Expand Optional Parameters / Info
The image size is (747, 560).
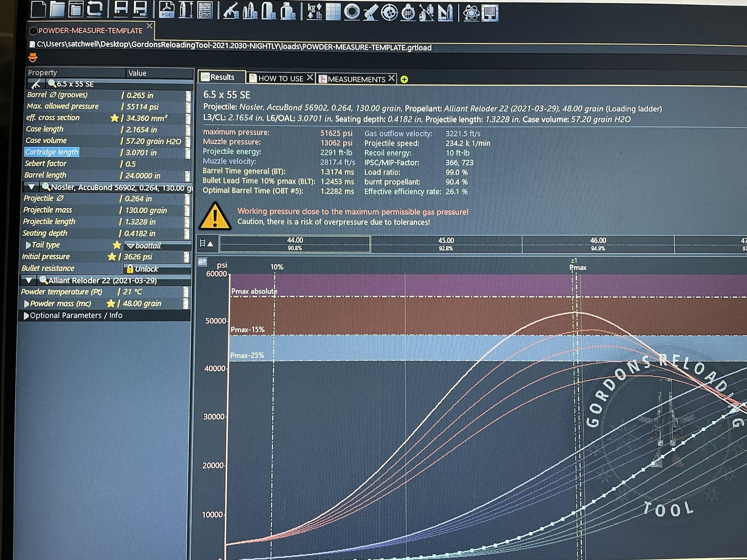[x=26, y=316]
